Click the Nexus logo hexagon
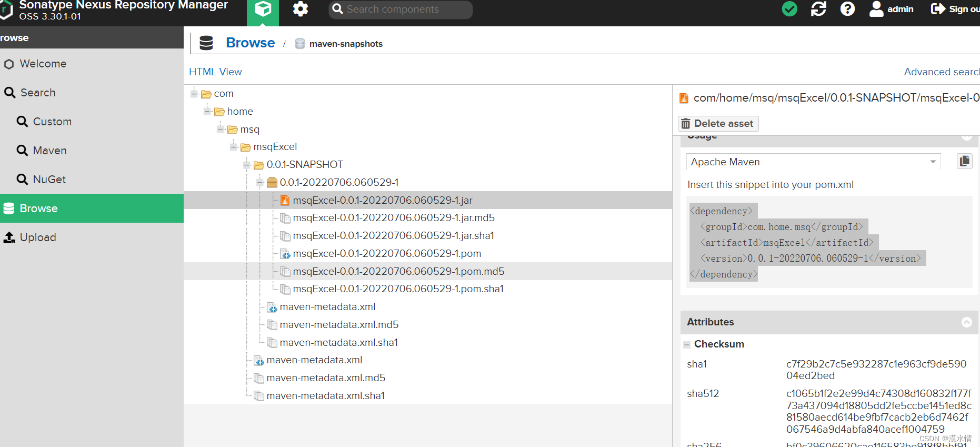Viewport: 980px width, 447px height. (6, 10)
